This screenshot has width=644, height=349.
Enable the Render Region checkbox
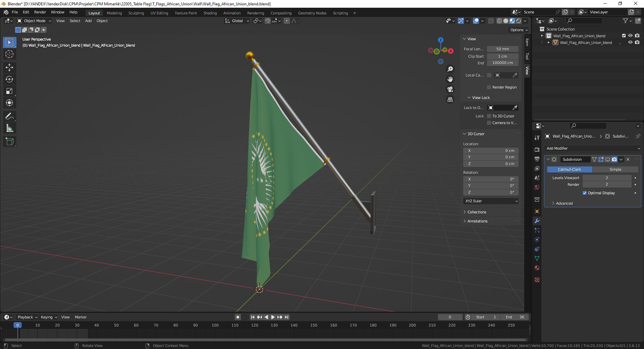coord(489,87)
